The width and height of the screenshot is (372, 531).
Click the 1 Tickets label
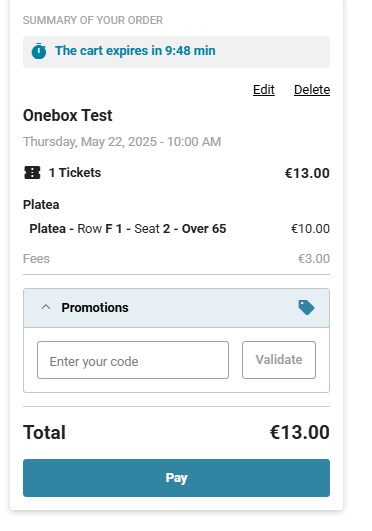pyautogui.click(x=75, y=173)
